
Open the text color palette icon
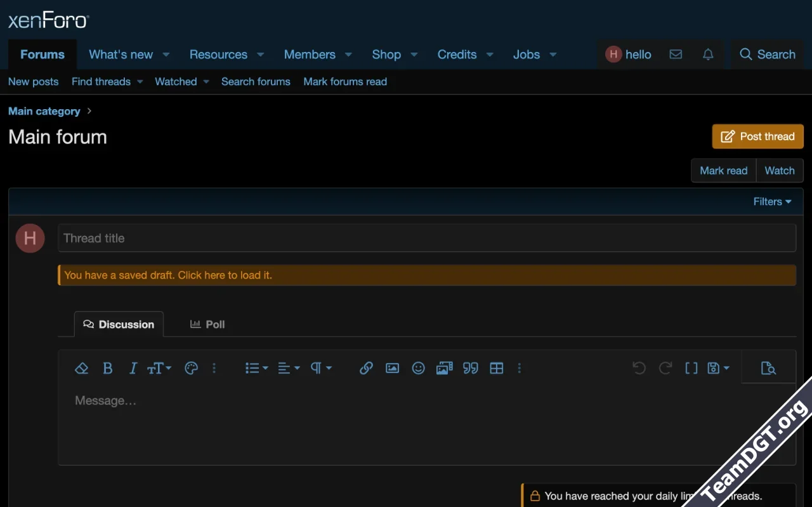point(191,368)
